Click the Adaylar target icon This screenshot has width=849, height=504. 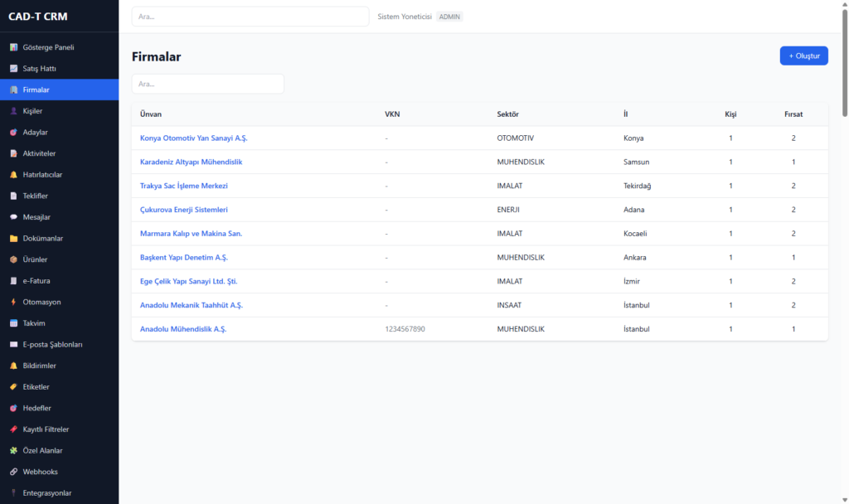pos(13,132)
